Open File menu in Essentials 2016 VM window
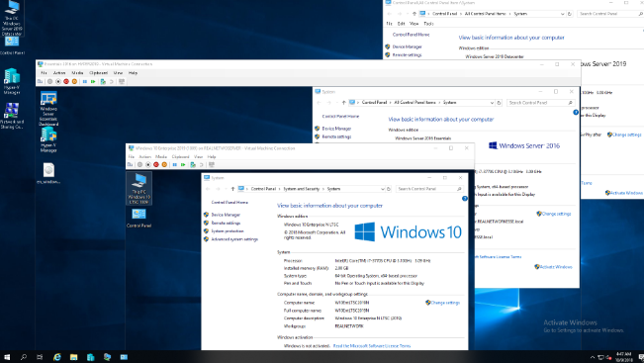Screen dimensions: 644x363 44,72
